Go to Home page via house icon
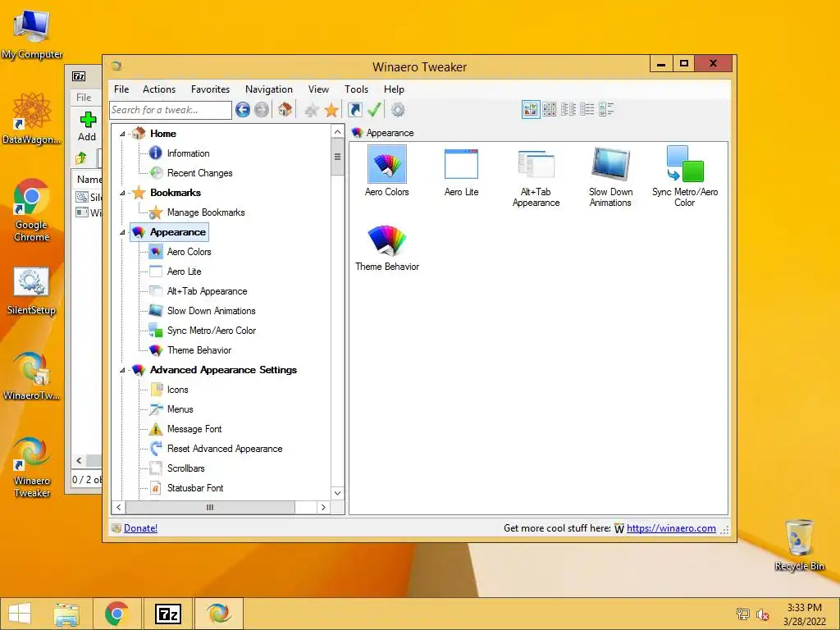840x630 pixels. pos(285,110)
